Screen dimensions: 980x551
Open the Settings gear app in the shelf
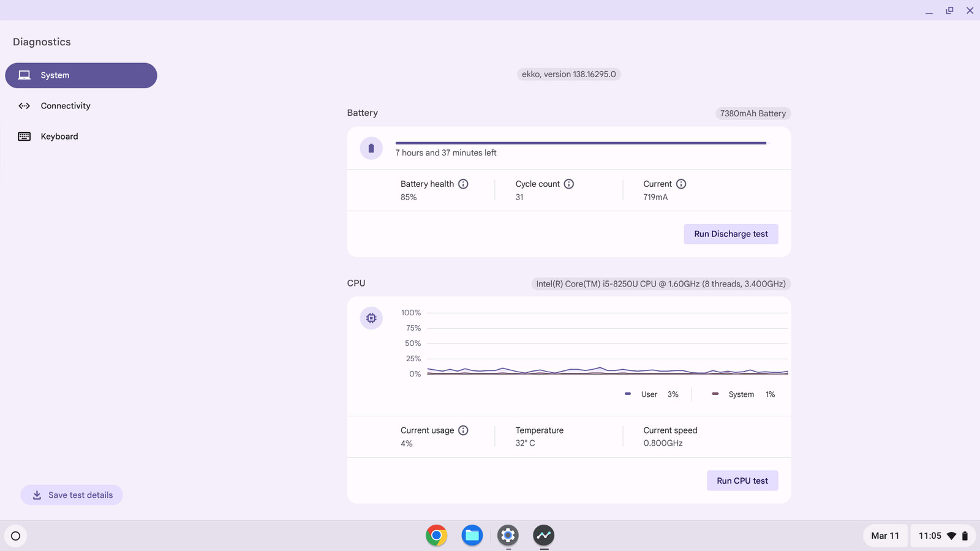[x=508, y=536]
